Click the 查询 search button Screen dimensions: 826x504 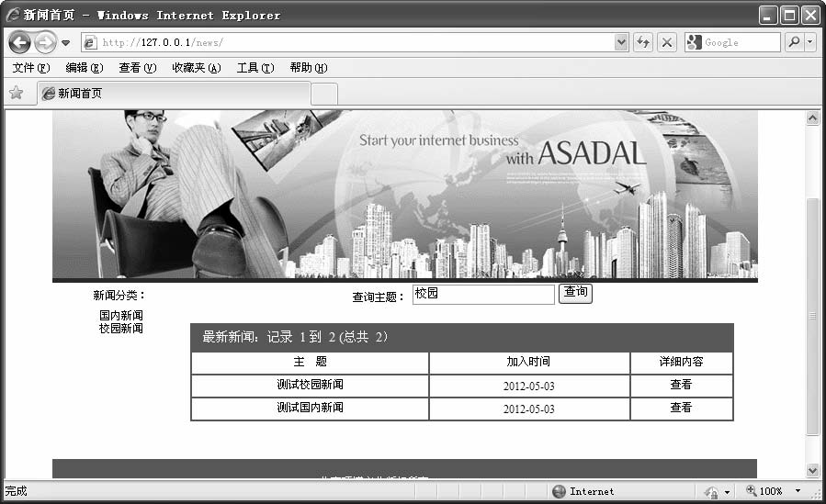575,293
